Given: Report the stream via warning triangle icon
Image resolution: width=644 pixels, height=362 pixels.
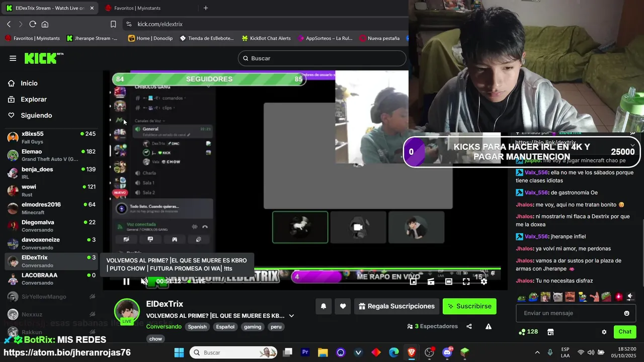Looking at the screenshot, I should click(488, 326).
